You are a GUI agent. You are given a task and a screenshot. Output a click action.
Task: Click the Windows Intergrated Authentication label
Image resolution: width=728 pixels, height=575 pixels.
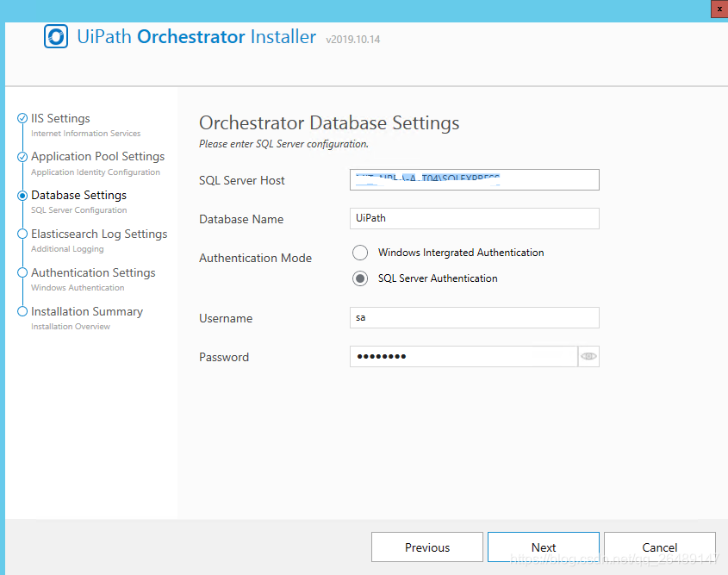[461, 253]
